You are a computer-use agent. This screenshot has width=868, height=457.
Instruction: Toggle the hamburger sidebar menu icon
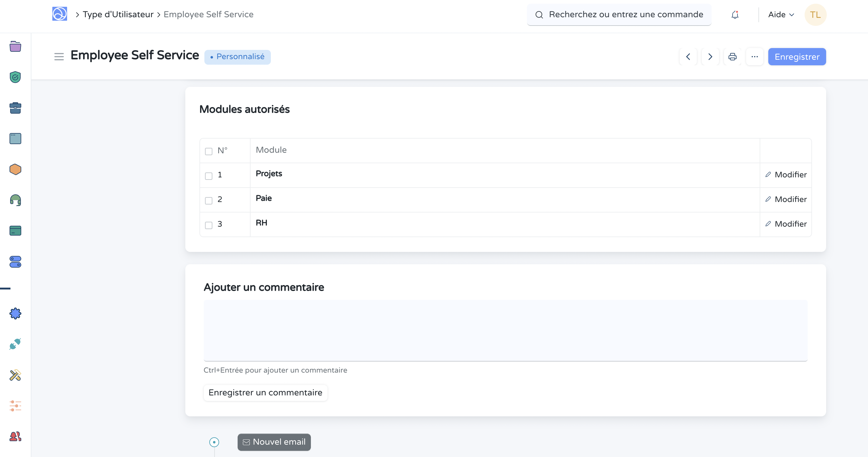tap(59, 57)
